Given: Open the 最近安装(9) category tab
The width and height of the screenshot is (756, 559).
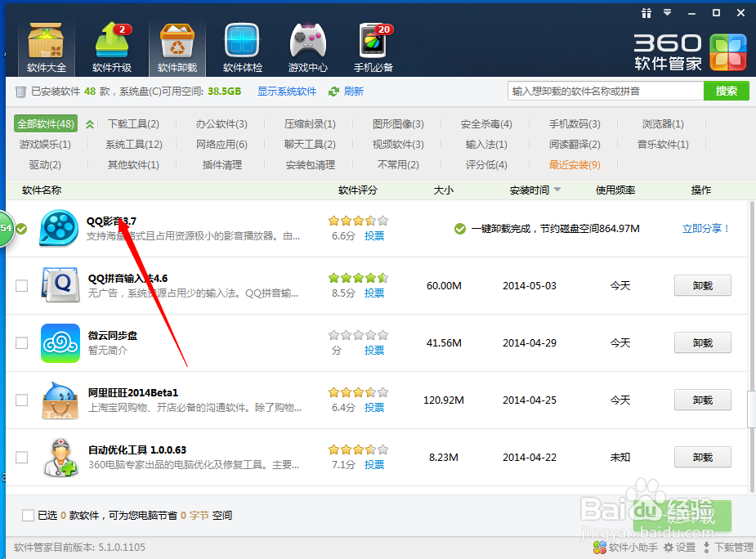Looking at the screenshot, I should (574, 163).
